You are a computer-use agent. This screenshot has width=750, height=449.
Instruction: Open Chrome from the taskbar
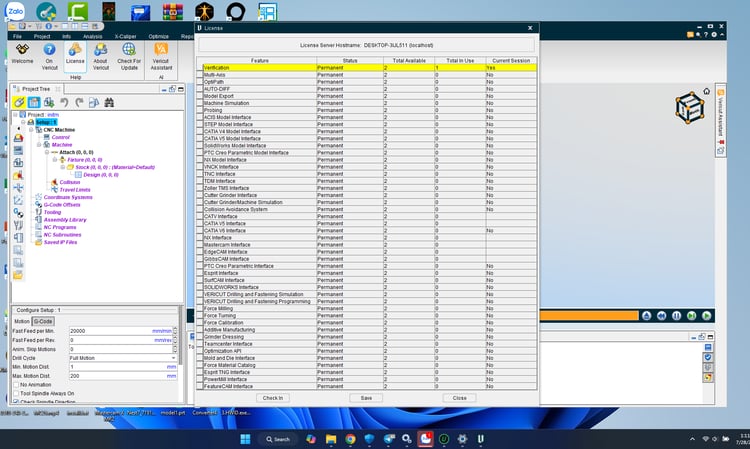pos(350,439)
